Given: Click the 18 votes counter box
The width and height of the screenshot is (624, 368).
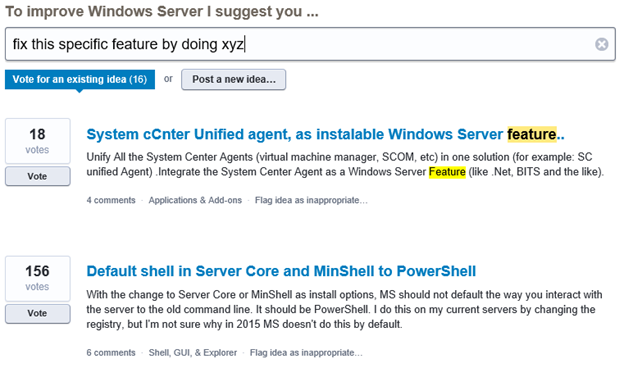Looking at the screenshot, I should (37, 141).
